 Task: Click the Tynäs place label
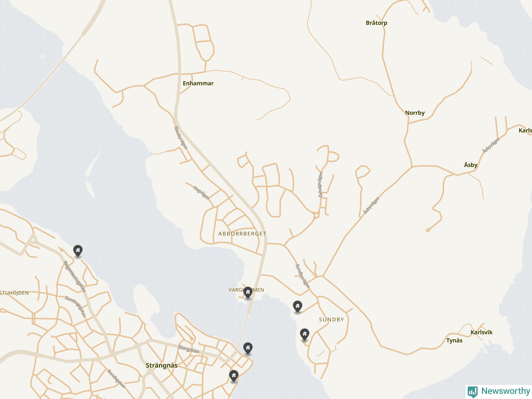(x=454, y=340)
